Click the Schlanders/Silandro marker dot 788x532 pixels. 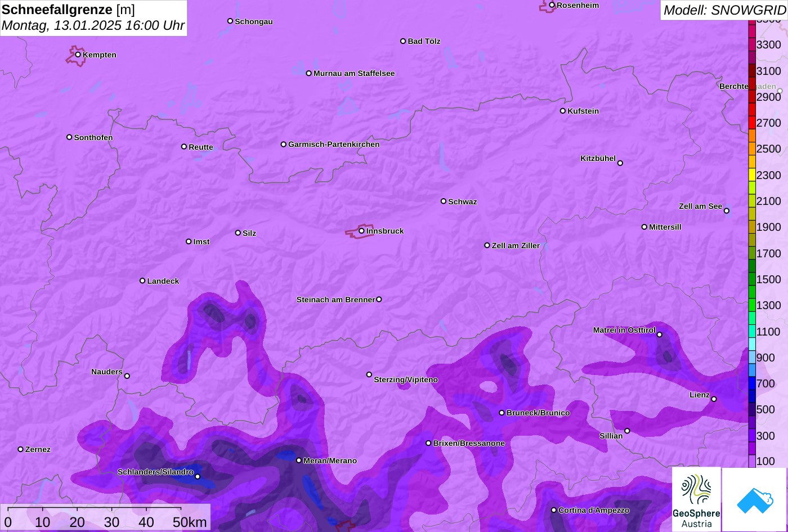coord(198,477)
